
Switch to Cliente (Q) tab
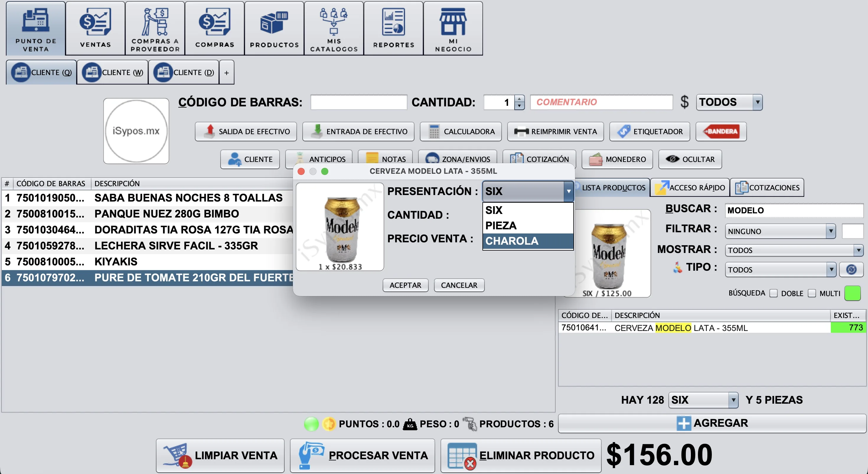click(x=41, y=72)
